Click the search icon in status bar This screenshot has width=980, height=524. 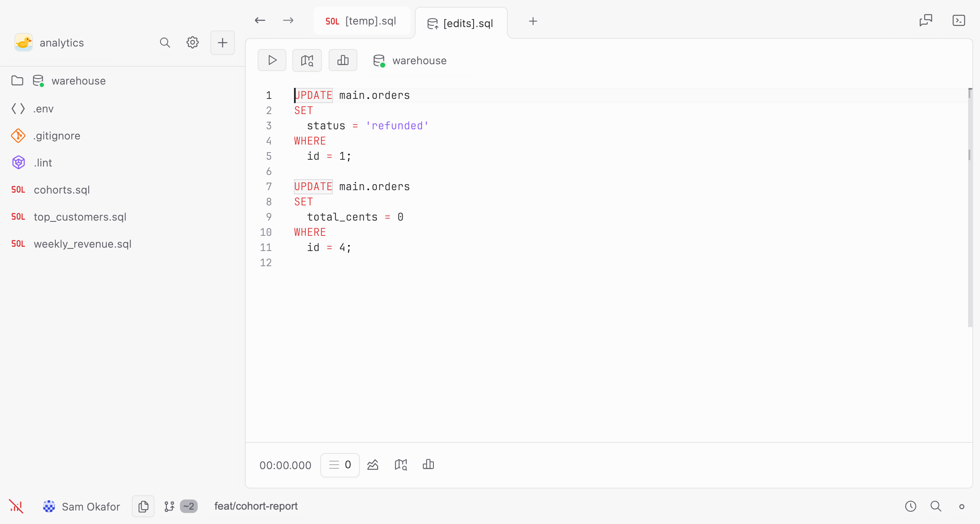(936, 506)
